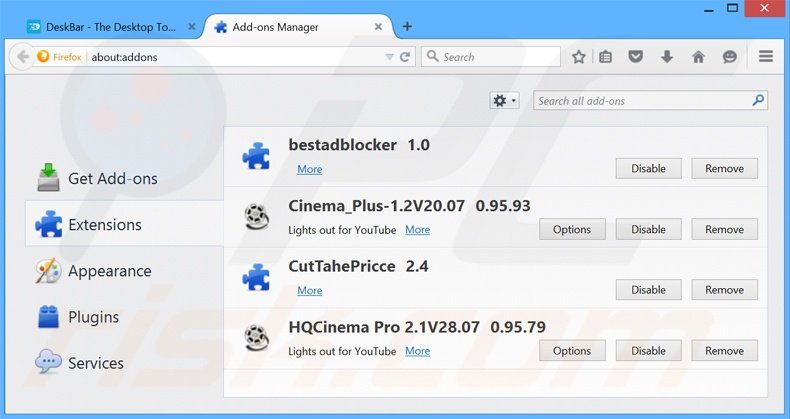Open a new tab with plus button

coord(407,26)
